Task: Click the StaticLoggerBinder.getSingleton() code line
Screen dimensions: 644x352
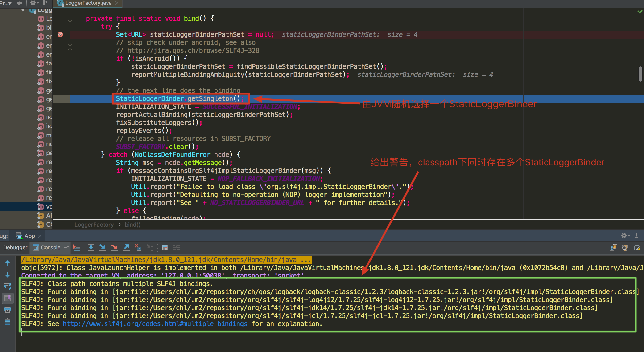Action: click(180, 99)
